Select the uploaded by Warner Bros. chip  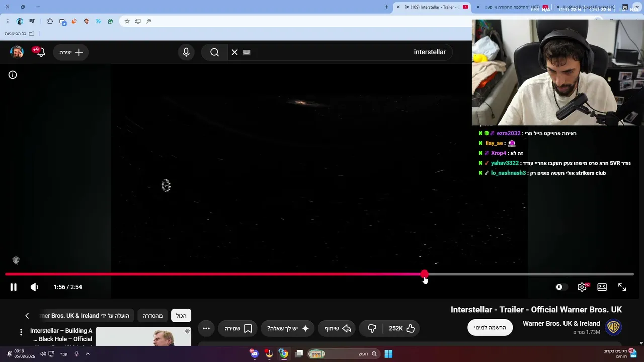[86, 316]
